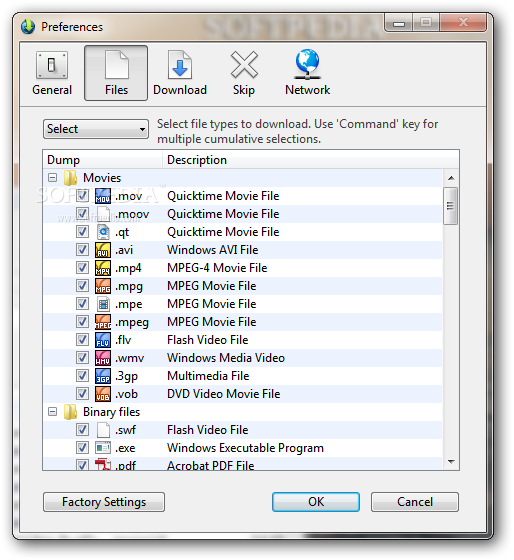Open the General preferences tab

point(52,74)
